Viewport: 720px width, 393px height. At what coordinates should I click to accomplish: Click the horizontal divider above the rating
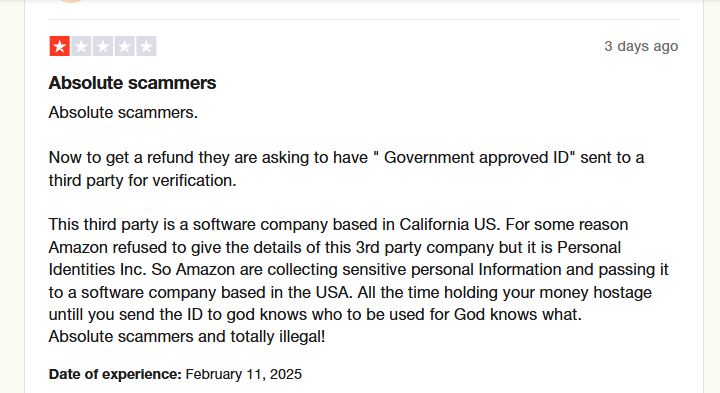tap(364, 20)
